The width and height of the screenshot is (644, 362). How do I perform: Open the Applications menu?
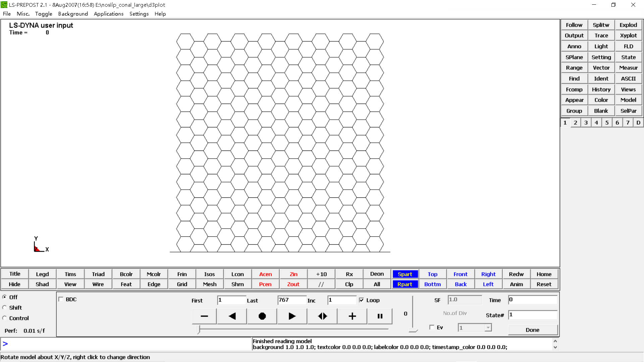click(x=108, y=14)
